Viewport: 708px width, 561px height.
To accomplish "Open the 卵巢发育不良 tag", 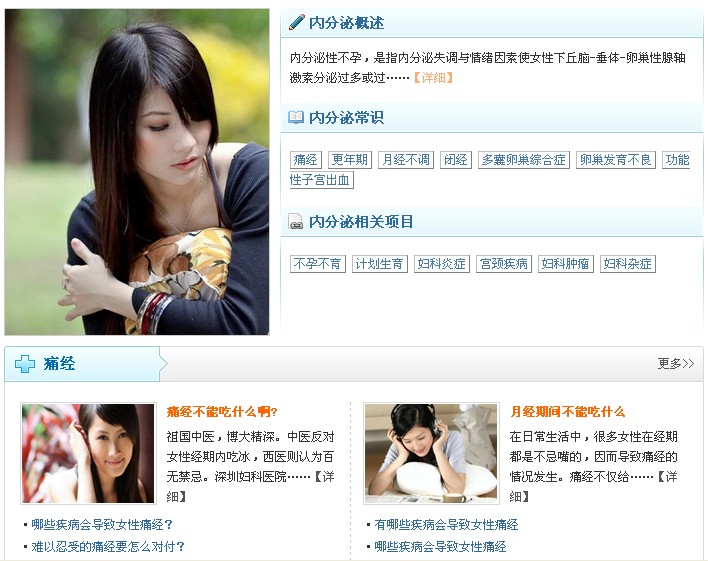I will click(x=616, y=160).
